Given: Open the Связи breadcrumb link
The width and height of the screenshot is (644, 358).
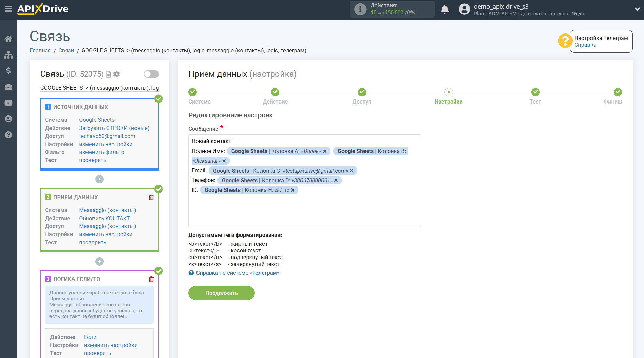Looking at the screenshot, I should coord(66,50).
